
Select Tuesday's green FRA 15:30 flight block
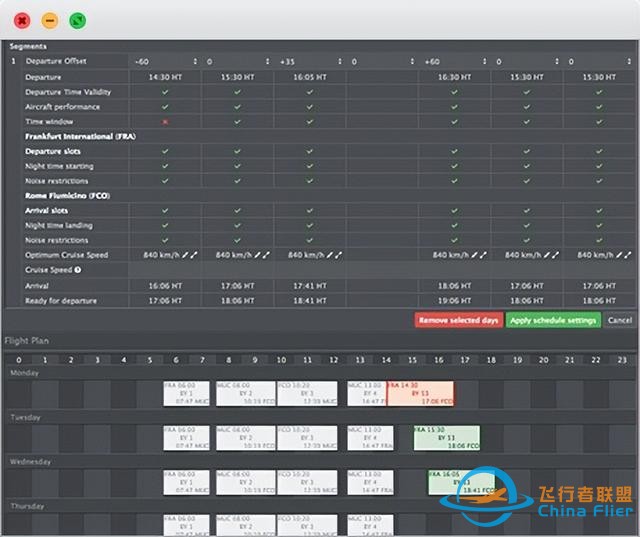click(x=446, y=437)
